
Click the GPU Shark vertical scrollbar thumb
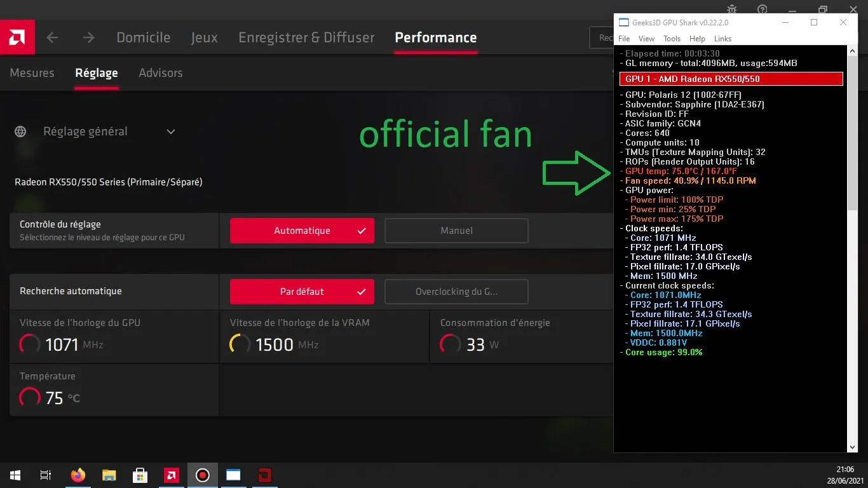(x=853, y=133)
